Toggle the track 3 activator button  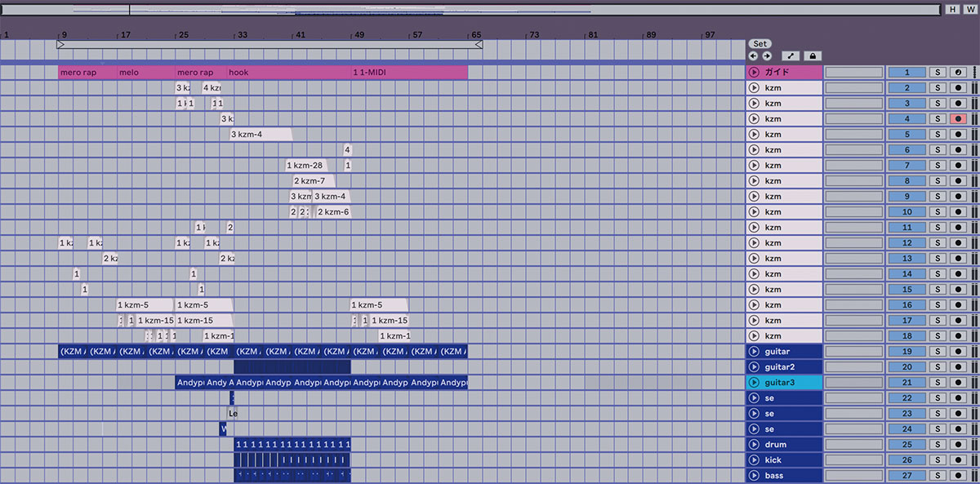click(906, 104)
